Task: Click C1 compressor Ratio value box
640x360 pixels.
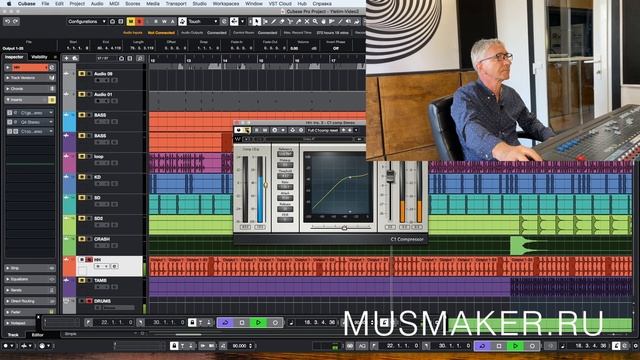Action: click(x=285, y=187)
